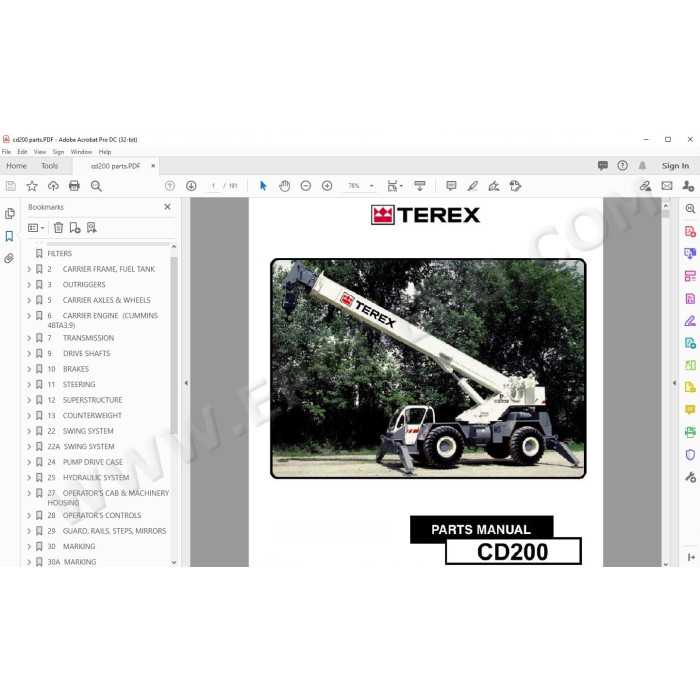700x700 pixels.
Task: Open the Help menu
Action: [x=105, y=152]
